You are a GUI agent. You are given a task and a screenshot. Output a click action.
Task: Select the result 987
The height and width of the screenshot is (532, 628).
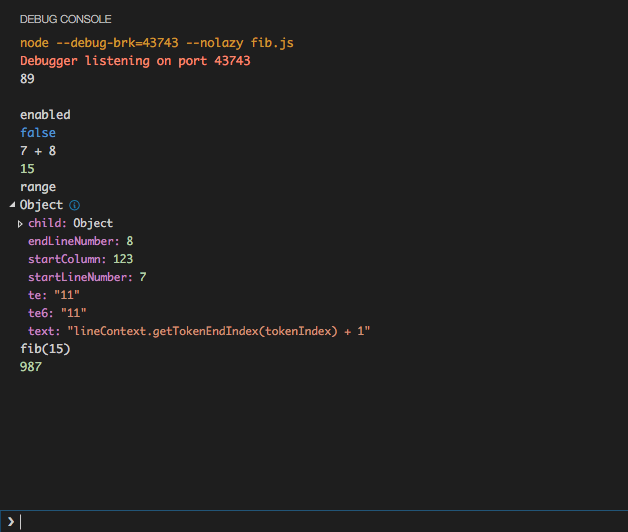point(31,367)
